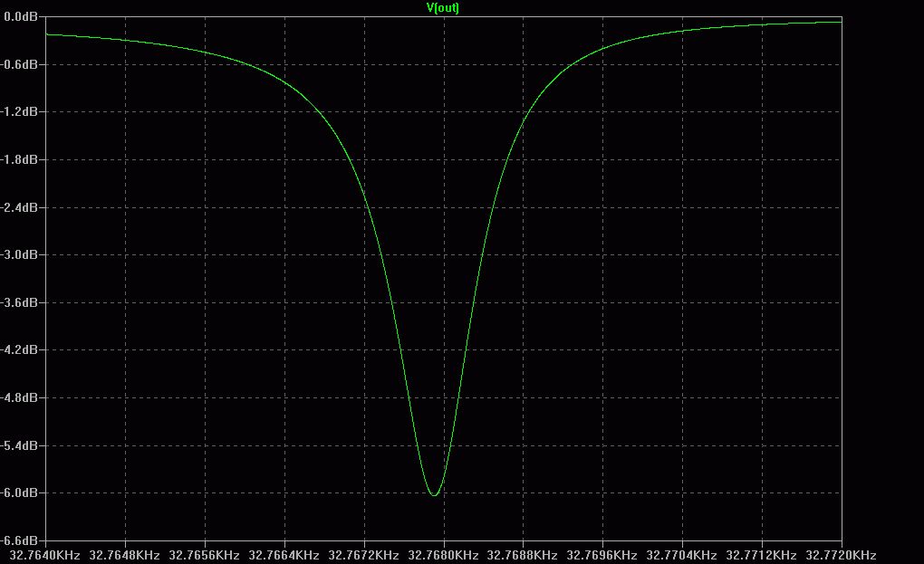Click the 32.7696KHz frequency label
This screenshot has height=564, width=924.
pos(602,555)
